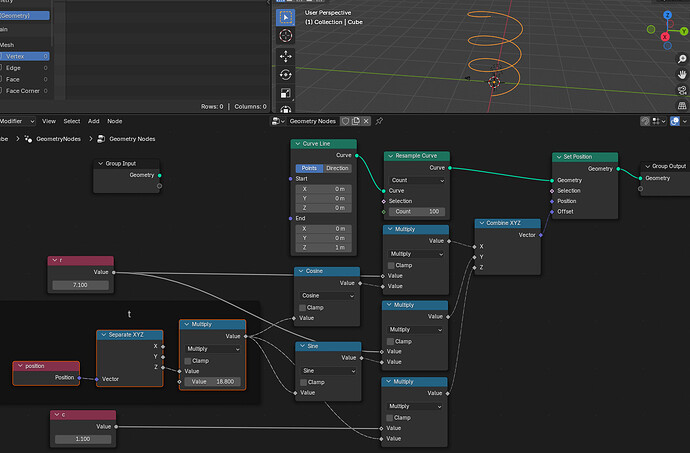Viewport: 690px width, 453px height.
Task: Choose the Move tool in viewport toolbar
Action: pos(286,56)
